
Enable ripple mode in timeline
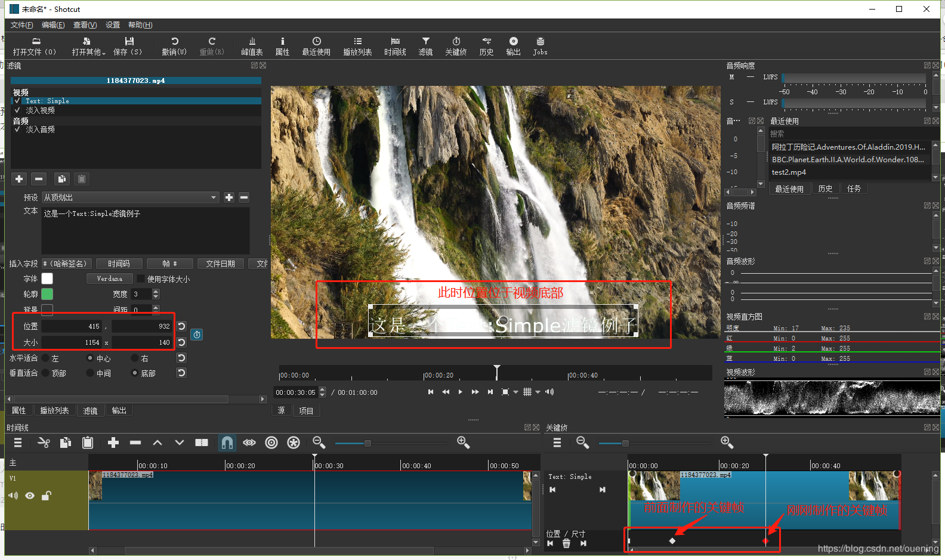coord(271,443)
